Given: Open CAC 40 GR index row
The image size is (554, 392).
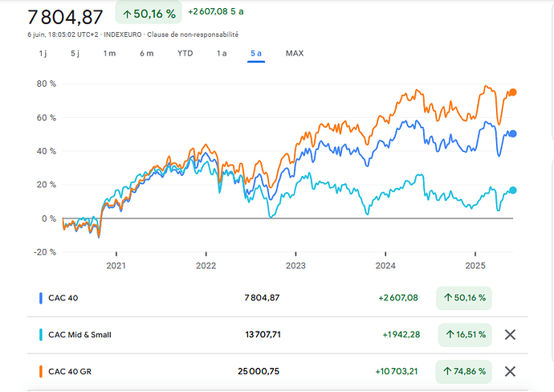Looking at the screenshot, I should tap(277, 371).
